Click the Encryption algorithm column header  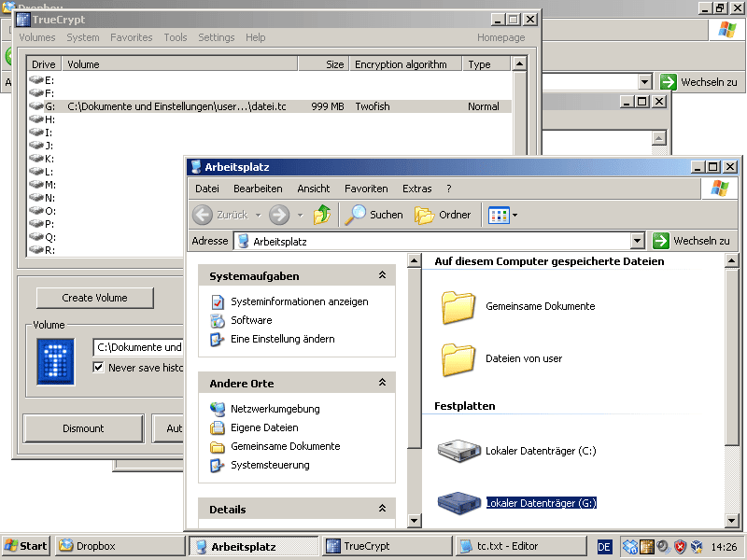[405, 64]
